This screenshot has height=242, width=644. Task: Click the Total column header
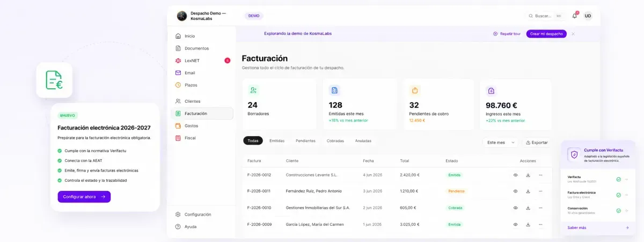click(x=405, y=161)
